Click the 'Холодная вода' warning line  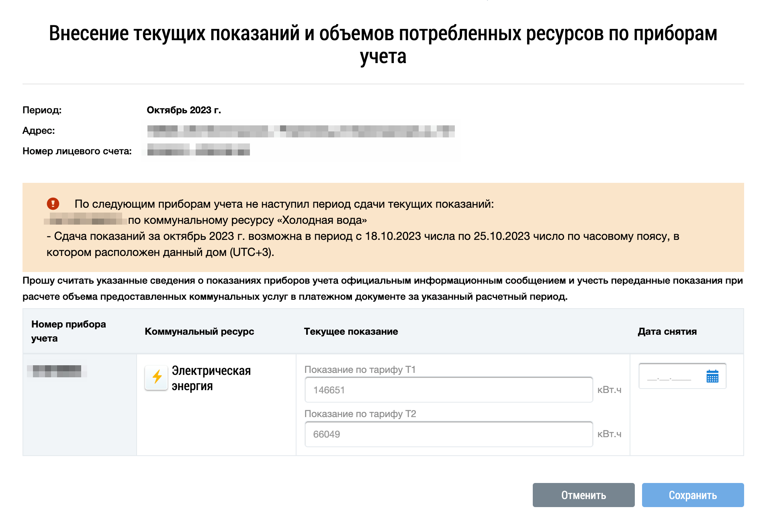247,220
